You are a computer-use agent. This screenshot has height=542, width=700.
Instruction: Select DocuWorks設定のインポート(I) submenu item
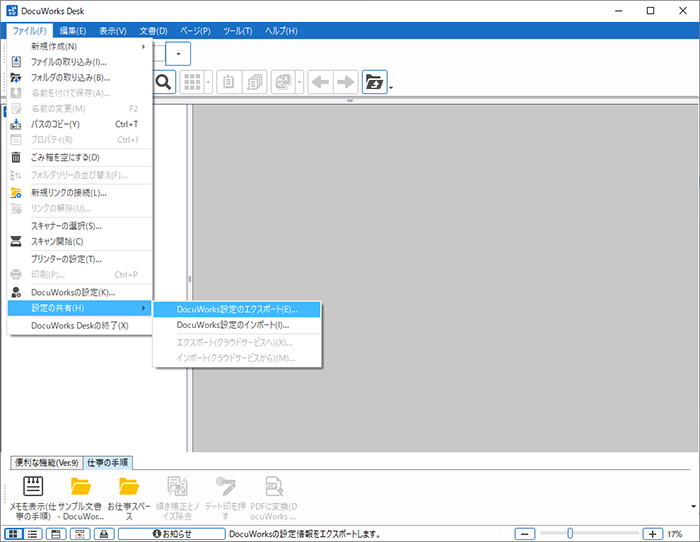[x=237, y=325]
